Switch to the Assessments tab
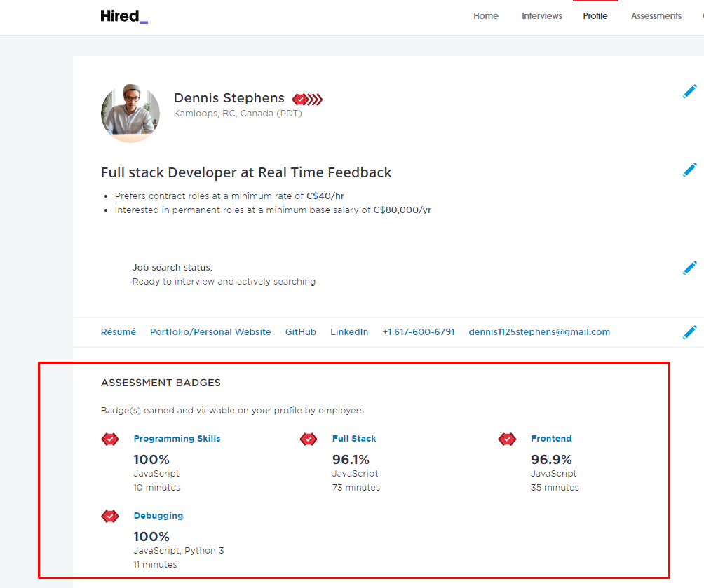Viewport: 704px width, 588px height. point(656,16)
